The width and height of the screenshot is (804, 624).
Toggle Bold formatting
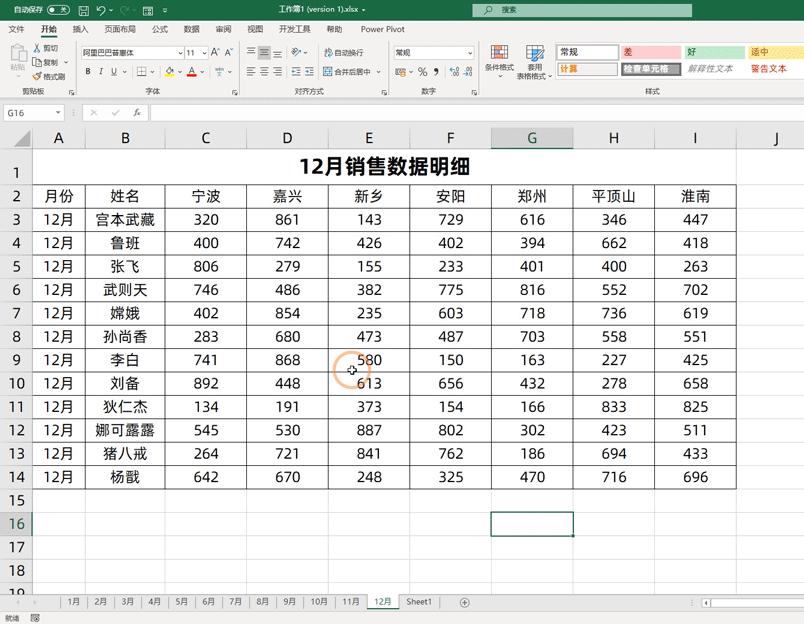[90, 72]
